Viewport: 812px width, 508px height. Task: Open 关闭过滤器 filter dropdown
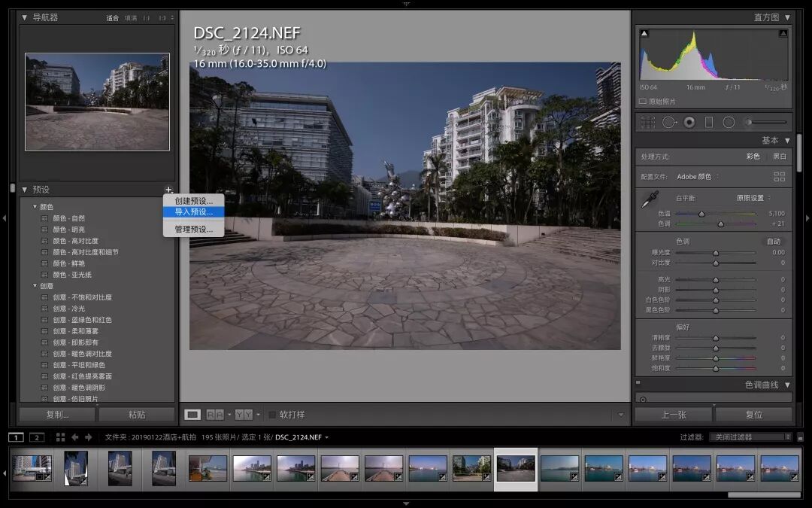750,437
